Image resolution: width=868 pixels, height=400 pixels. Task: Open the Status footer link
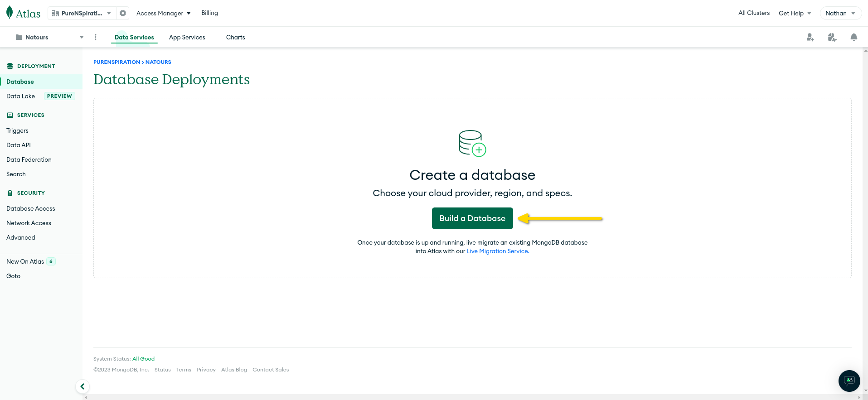163,370
